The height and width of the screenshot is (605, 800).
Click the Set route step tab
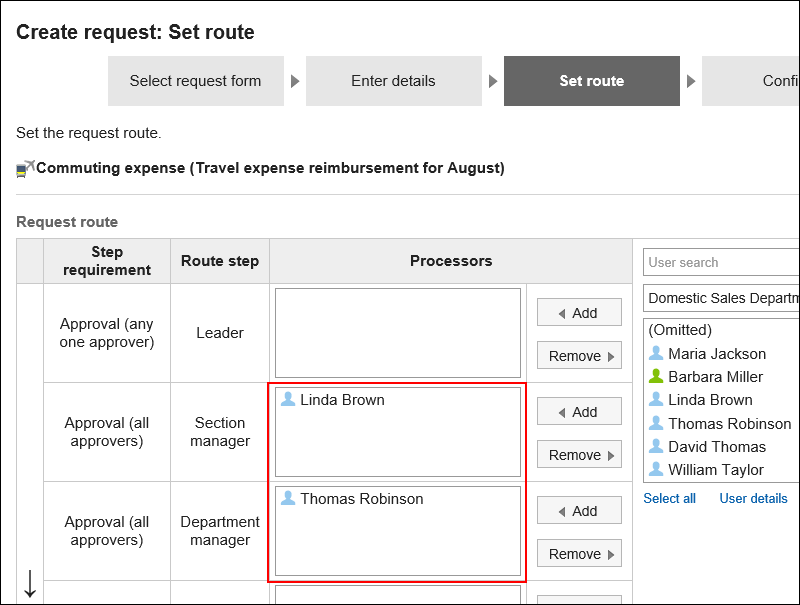592,81
